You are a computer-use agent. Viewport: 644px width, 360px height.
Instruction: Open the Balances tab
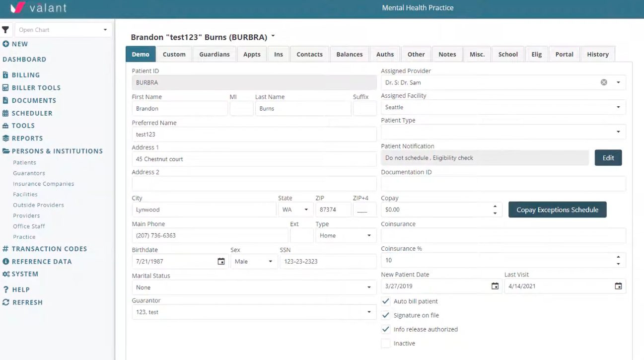(x=349, y=55)
